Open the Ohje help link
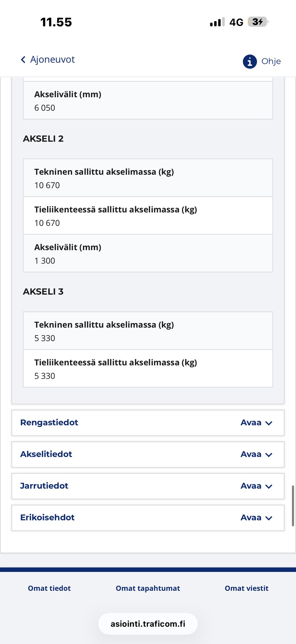This screenshot has height=644, width=296. pos(271,61)
